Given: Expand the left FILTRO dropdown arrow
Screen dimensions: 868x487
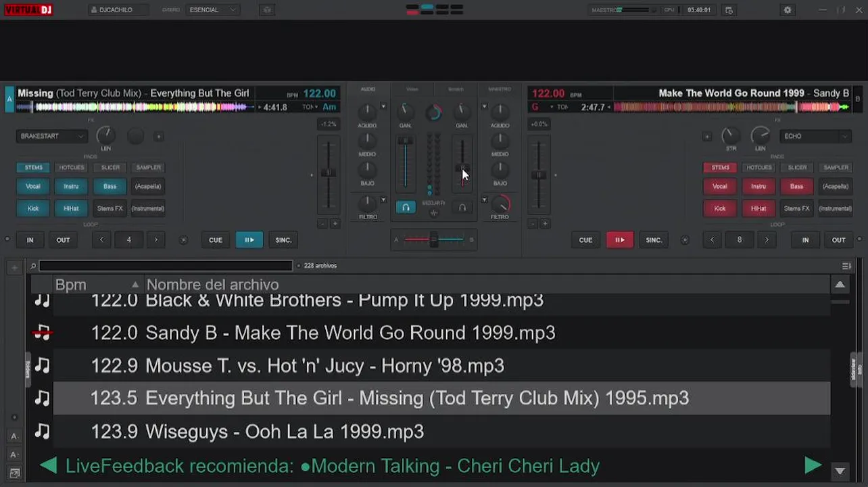Looking at the screenshot, I should [x=383, y=200].
